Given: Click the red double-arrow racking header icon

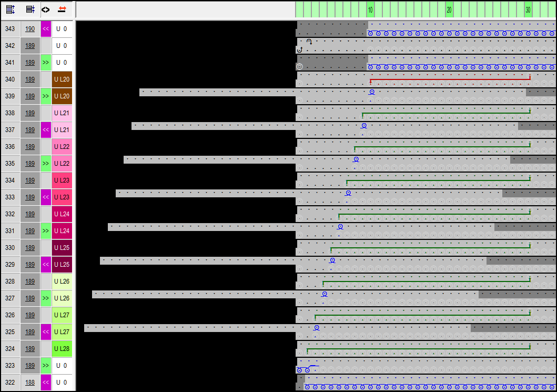Looking at the screenshot, I should 62,9.
